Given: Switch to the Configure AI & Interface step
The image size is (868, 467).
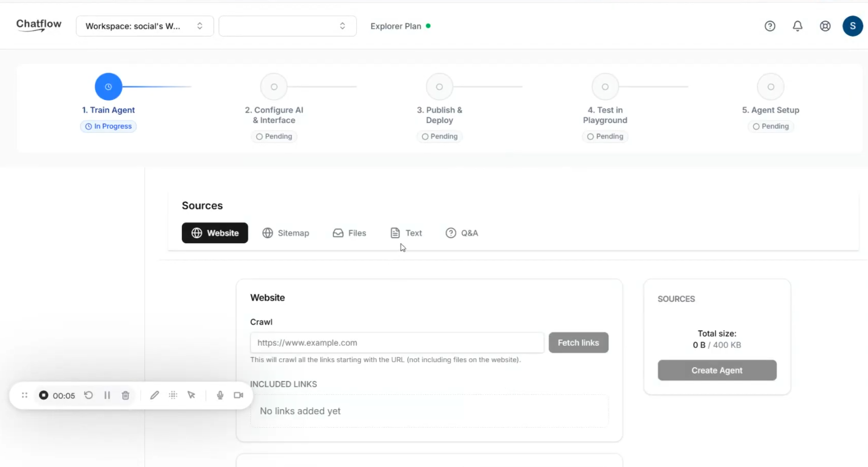Looking at the screenshot, I should pyautogui.click(x=274, y=115).
